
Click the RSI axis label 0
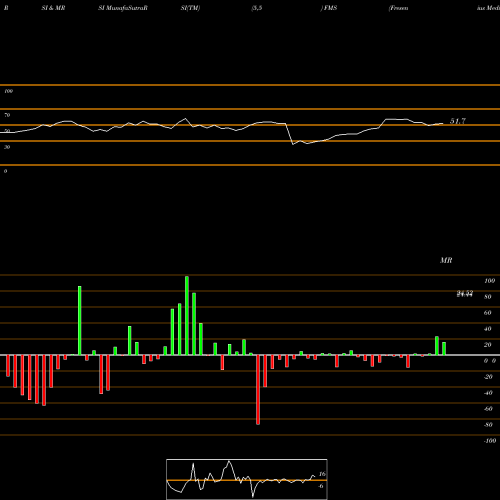pyautogui.click(x=5, y=171)
